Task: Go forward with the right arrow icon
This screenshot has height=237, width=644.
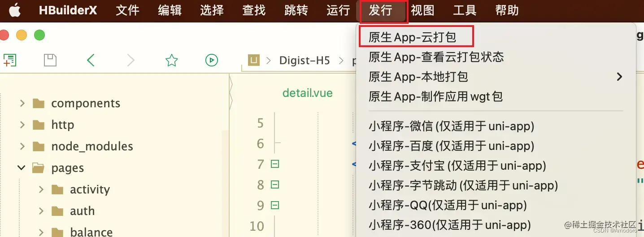Action: point(131,60)
